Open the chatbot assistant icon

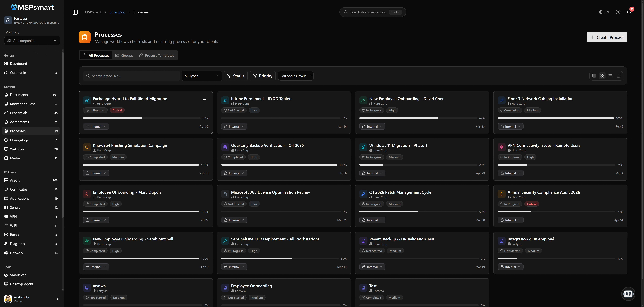coord(628,294)
